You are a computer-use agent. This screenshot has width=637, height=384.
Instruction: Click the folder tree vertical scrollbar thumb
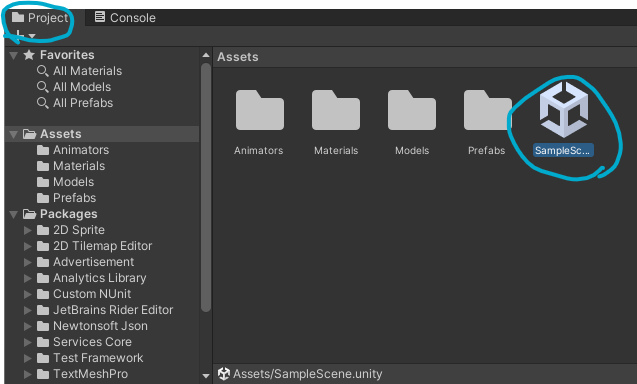click(x=206, y=187)
